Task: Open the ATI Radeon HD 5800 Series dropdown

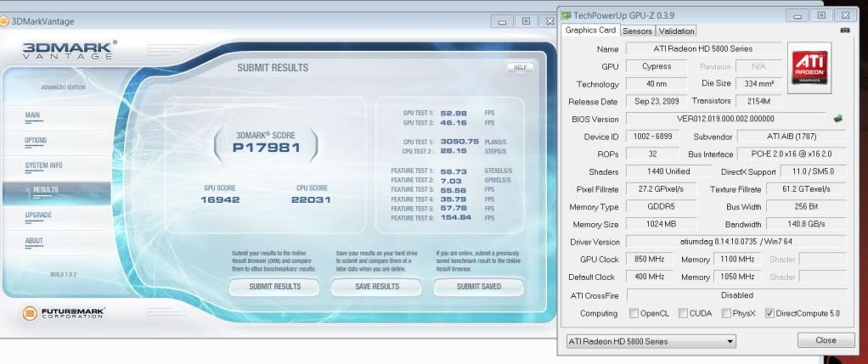Action: (651, 341)
